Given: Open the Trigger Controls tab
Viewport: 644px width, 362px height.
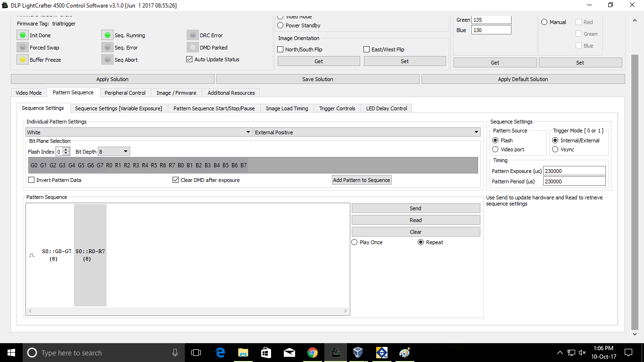Looking at the screenshot, I should pyautogui.click(x=337, y=108).
